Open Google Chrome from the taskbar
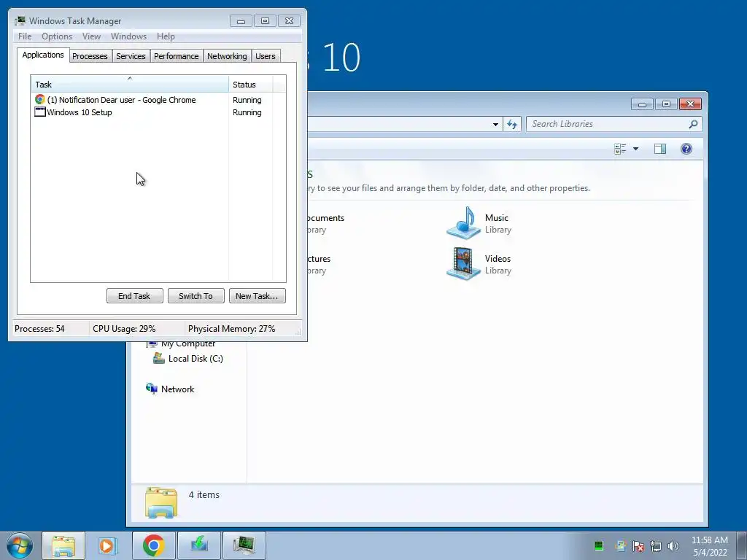747x560 pixels. pos(153,545)
